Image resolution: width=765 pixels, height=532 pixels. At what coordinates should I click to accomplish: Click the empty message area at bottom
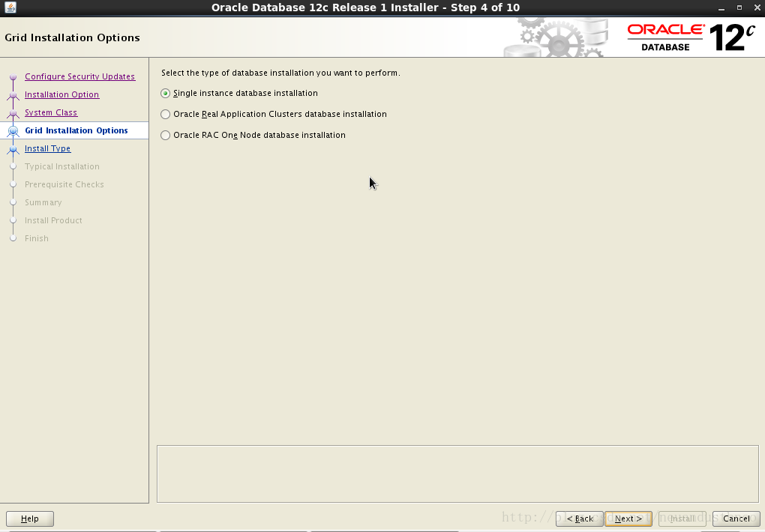coord(457,474)
